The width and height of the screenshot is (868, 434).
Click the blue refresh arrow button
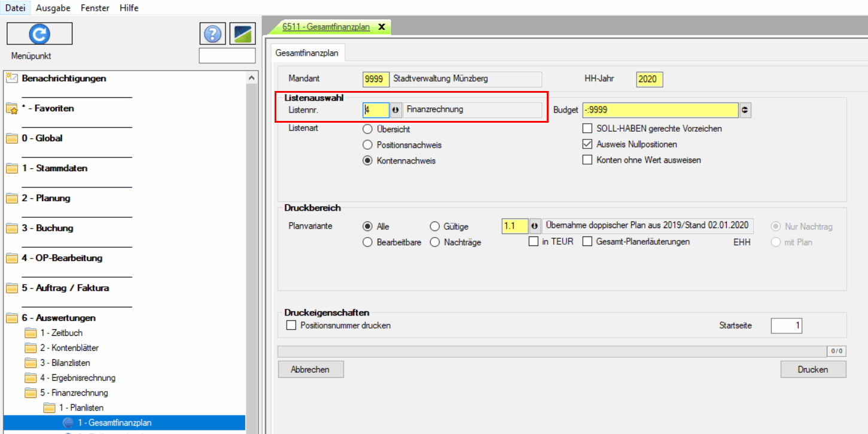39,34
